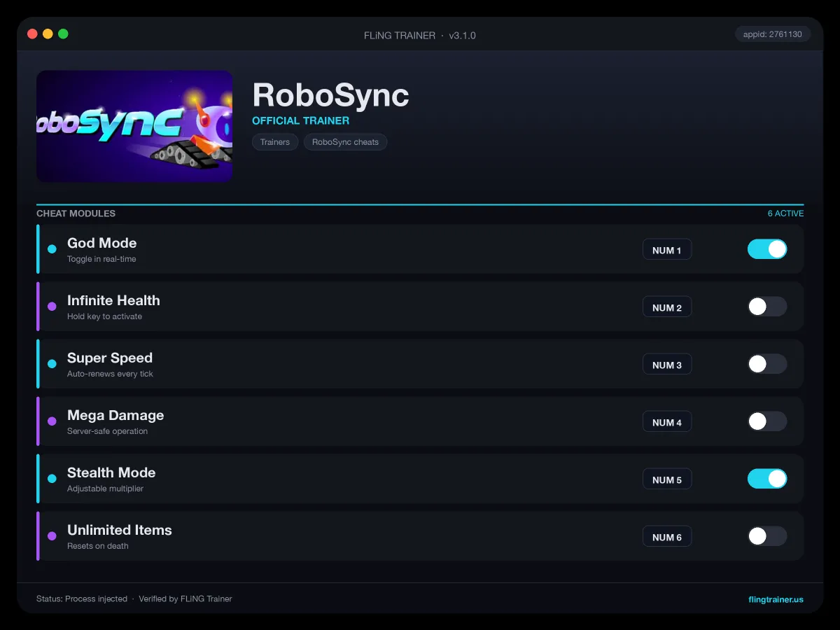Click the OFFICIAL TRAINER subtitle
Viewport: 840px width, 630px height.
301,120
